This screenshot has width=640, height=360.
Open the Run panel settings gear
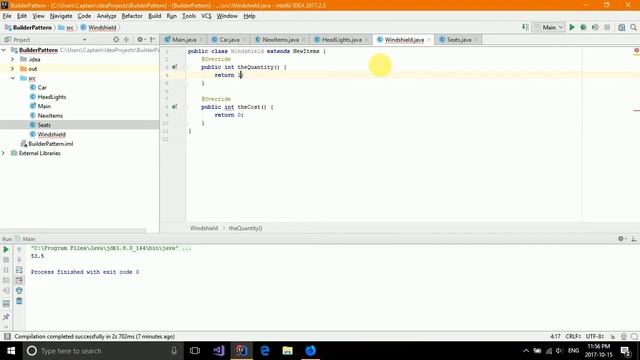621,239
